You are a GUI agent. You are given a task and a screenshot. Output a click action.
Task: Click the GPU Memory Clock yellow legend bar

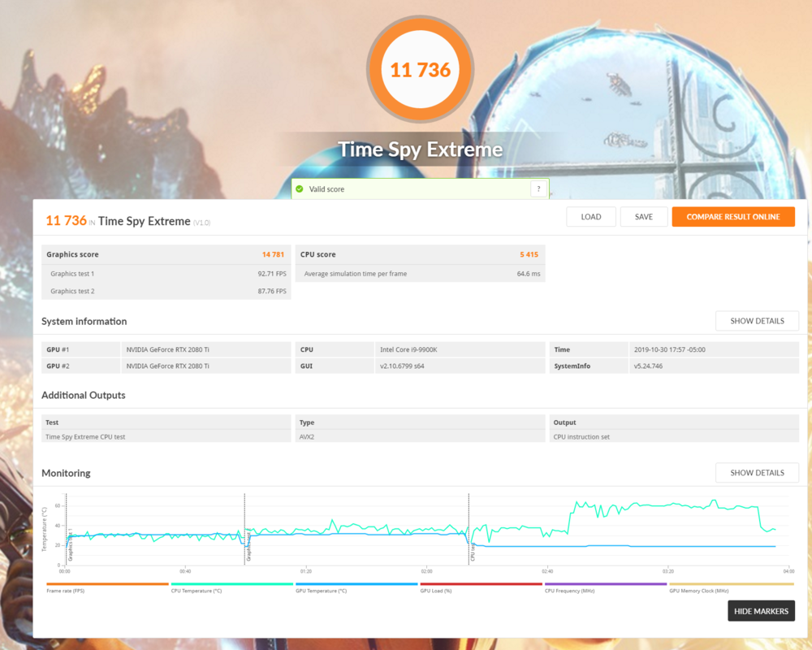731,584
